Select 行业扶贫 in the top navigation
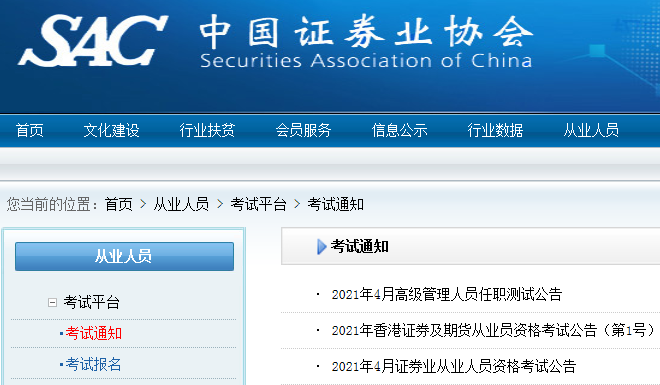The image size is (660, 385). (x=208, y=130)
